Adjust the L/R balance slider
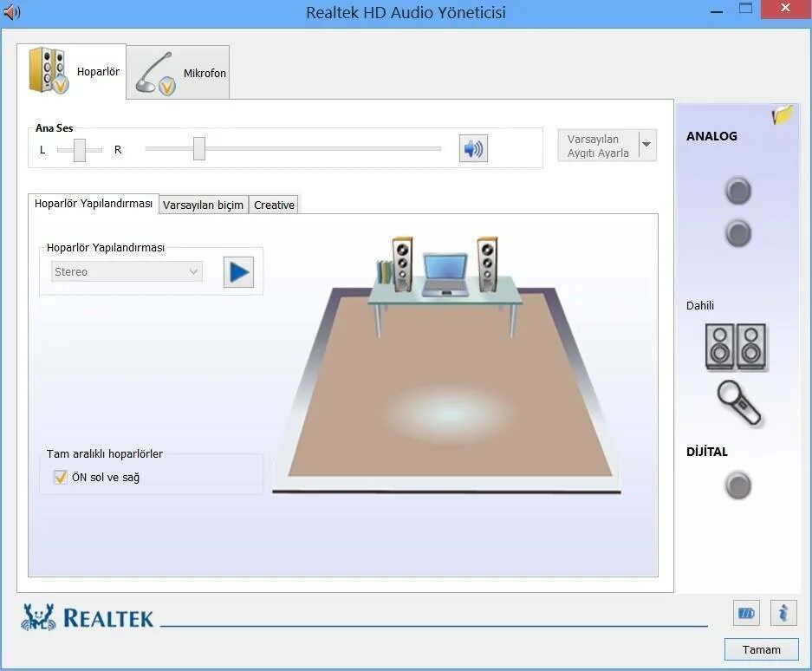The height and width of the screenshot is (671, 812). point(79,150)
